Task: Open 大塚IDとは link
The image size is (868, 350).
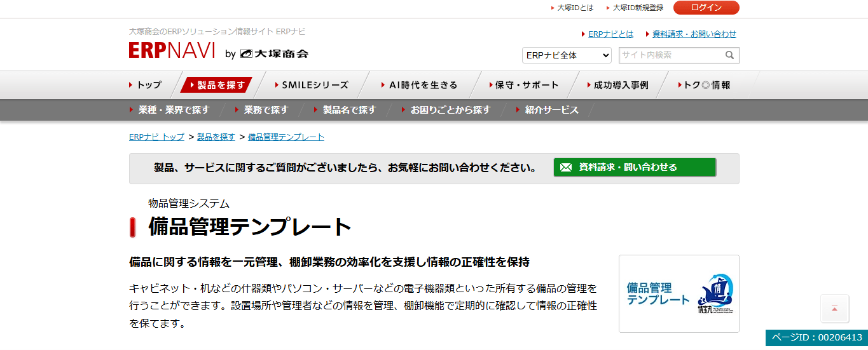Action: tap(575, 8)
